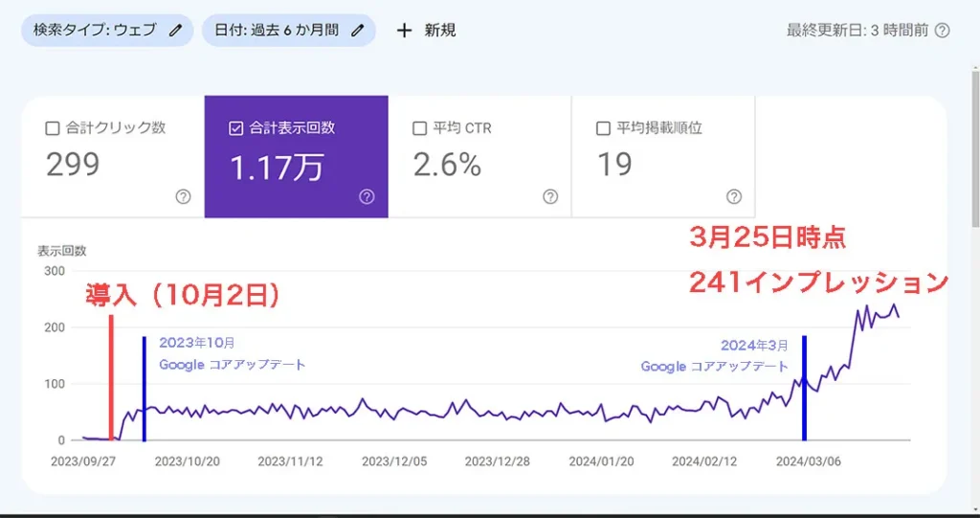Enable the 合計クリック数 checkbox
Screen dimensions: 980x518
coord(53,129)
